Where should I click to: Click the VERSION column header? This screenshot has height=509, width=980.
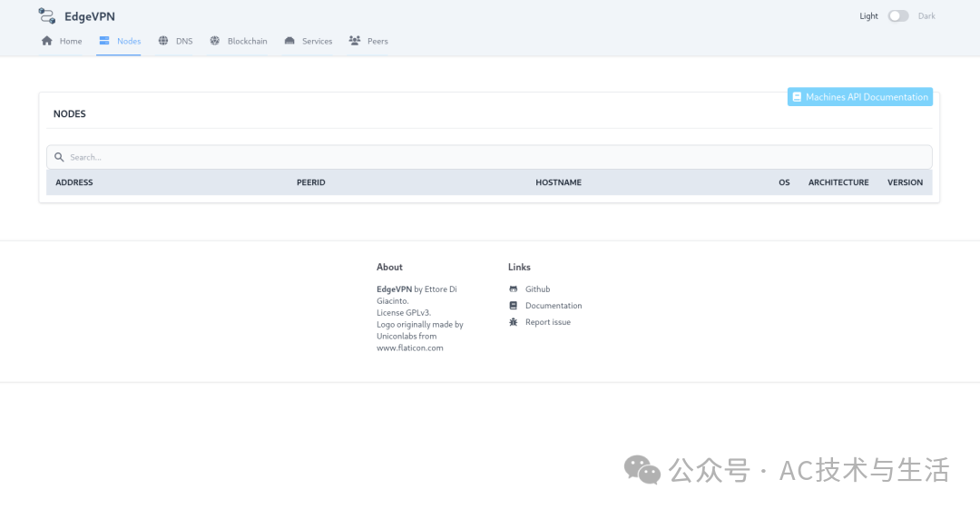905,182
